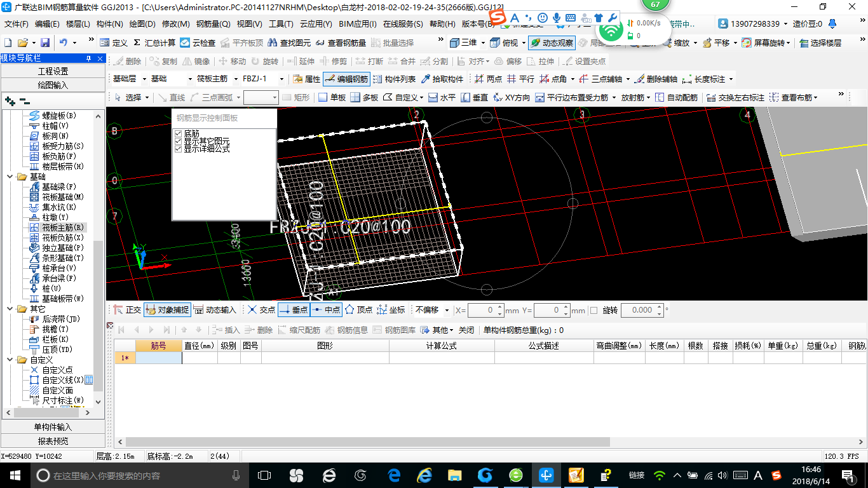Click the taskbar search box
Viewport: 868px width, 488px height.
(139, 475)
